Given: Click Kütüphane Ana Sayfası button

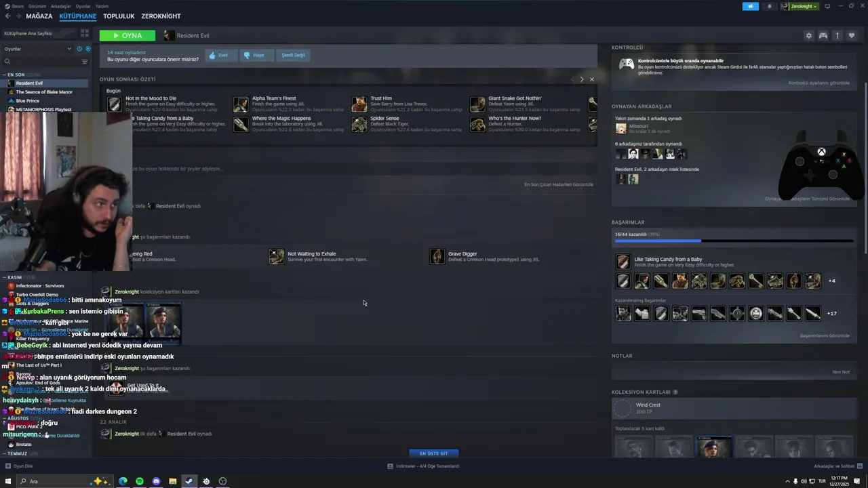Looking at the screenshot, I should pos(39,33).
